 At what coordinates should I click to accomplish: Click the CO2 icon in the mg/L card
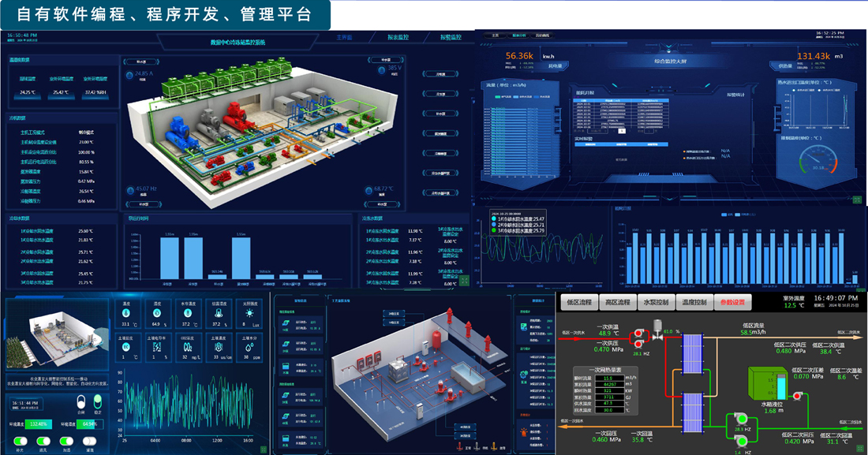[188, 347]
